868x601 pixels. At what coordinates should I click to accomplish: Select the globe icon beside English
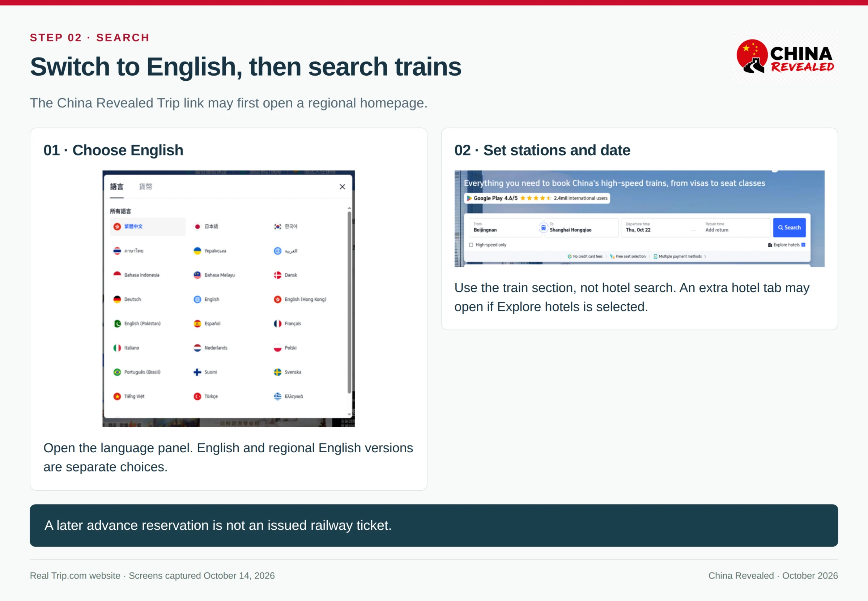click(197, 299)
